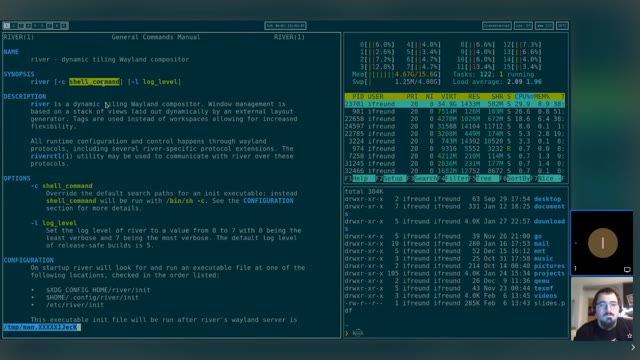640x360 pixels.
Task: Click the battery percentage bar module
Action: [562, 26]
